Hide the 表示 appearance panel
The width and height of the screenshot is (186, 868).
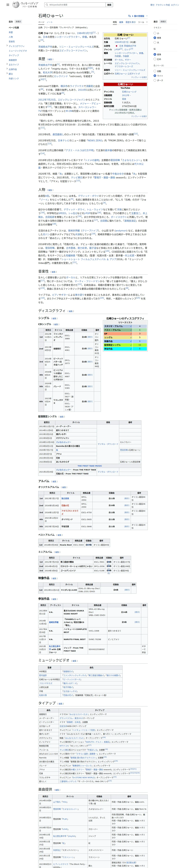click(x=163, y=22)
